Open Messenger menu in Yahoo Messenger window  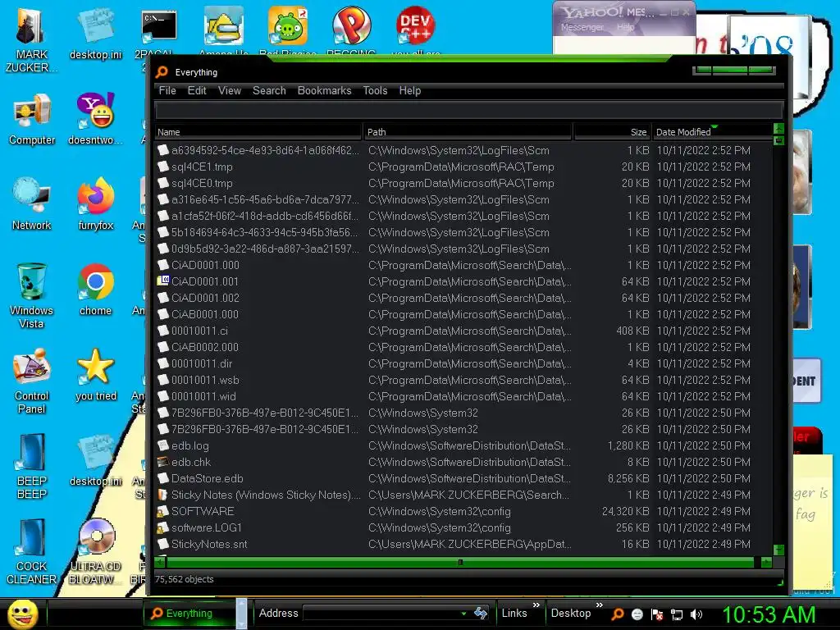pos(582,27)
